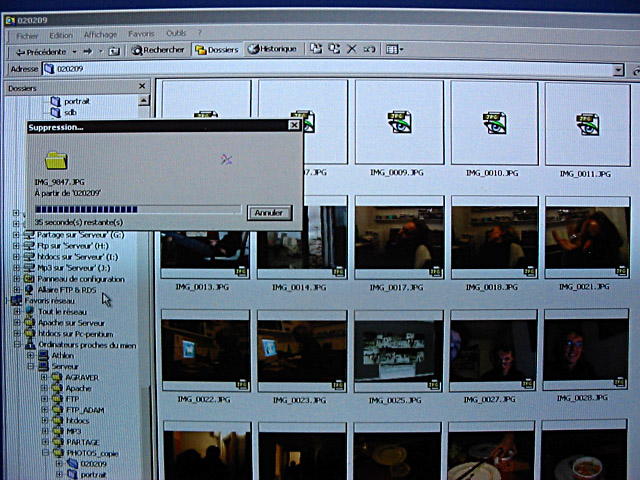Collapse Ordinateurs proches du mien
Image resolution: width=640 pixels, height=480 pixels.
17,345
